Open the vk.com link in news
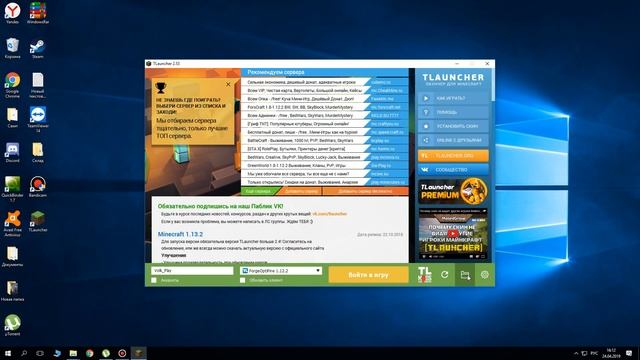The image size is (640, 360). (x=329, y=214)
